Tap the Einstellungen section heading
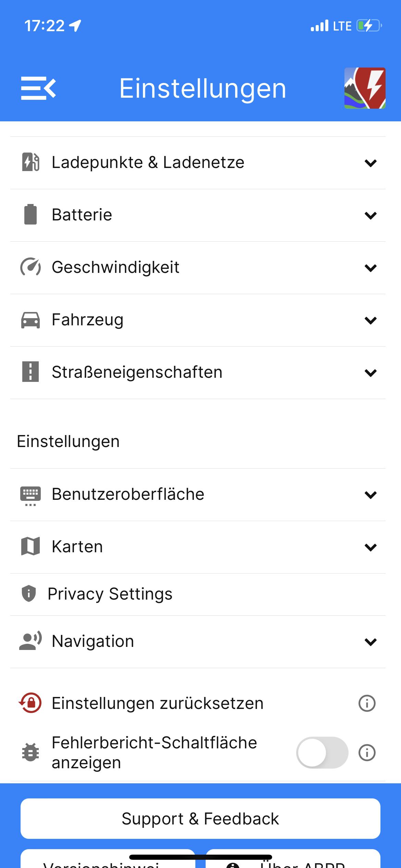 pyautogui.click(x=68, y=442)
